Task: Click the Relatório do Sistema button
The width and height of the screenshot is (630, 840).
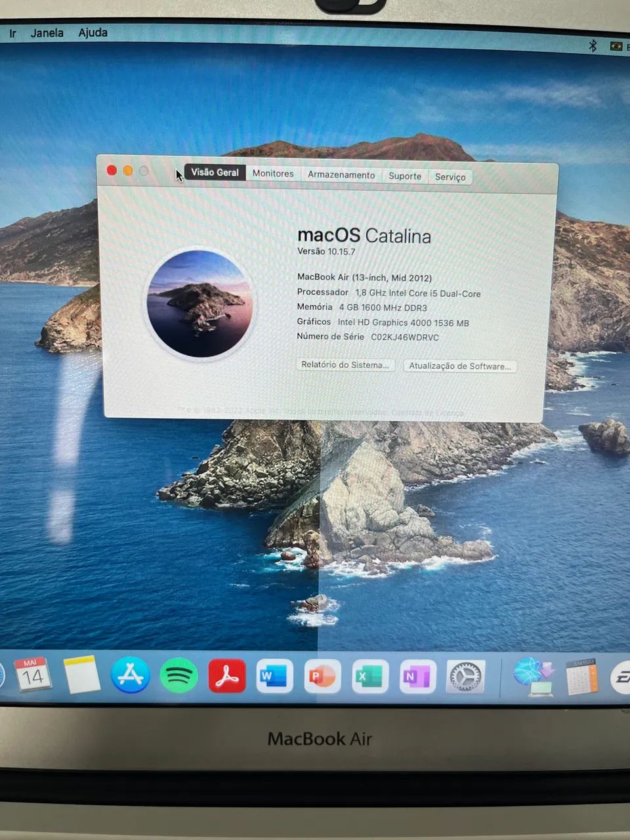Action: pos(345,365)
